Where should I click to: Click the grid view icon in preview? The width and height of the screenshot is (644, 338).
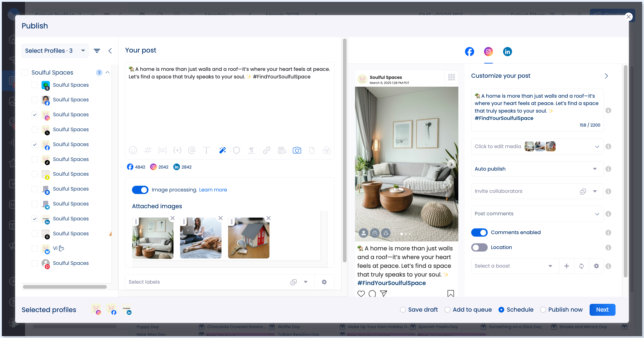click(x=451, y=77)
